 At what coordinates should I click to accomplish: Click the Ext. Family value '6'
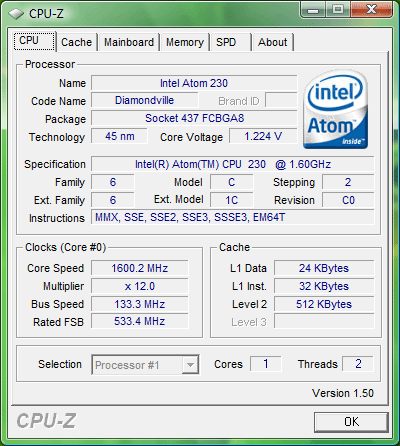coord(113,200)
